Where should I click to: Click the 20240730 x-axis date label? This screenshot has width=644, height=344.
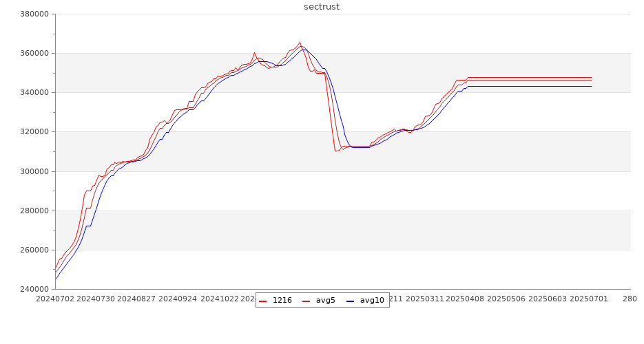click(x=96, y=299)
